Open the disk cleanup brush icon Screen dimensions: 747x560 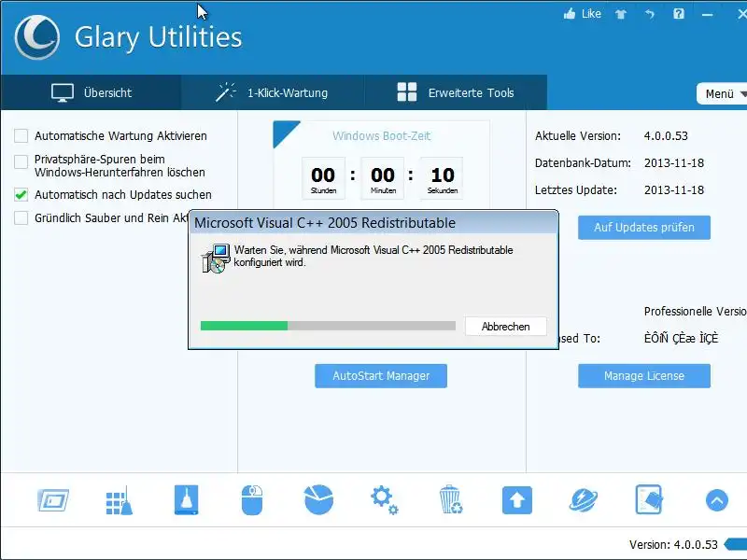pos(186,500)
